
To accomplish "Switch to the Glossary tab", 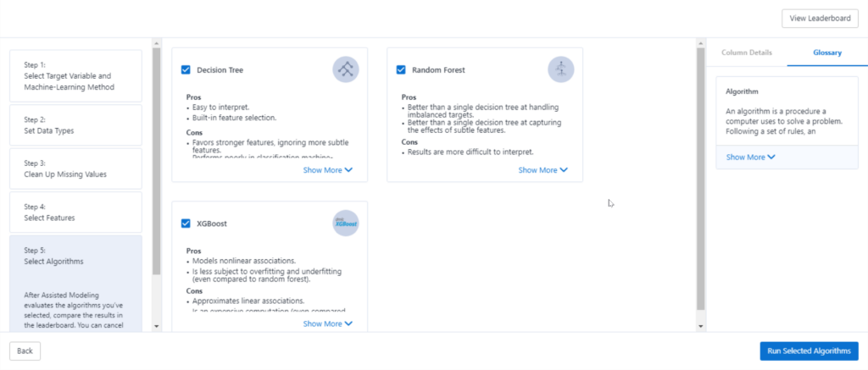I will 827,52.
